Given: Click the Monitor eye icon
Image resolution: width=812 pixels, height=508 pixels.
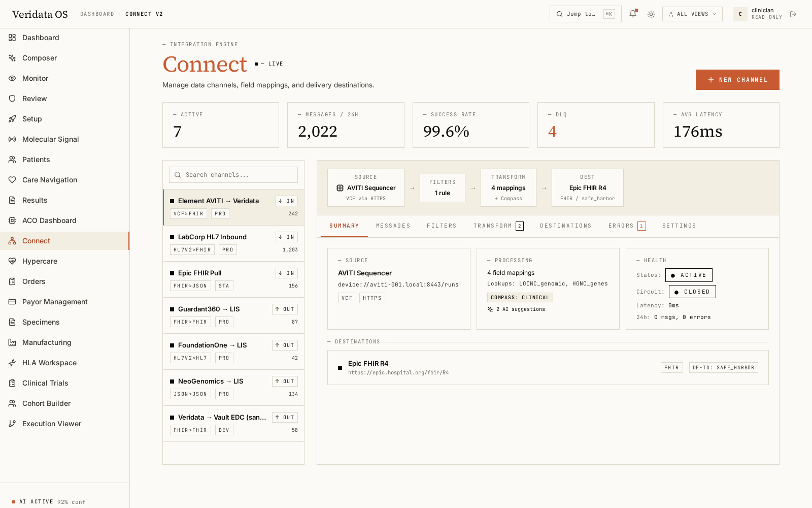Looking at the screenshot, I should (12, 78).
